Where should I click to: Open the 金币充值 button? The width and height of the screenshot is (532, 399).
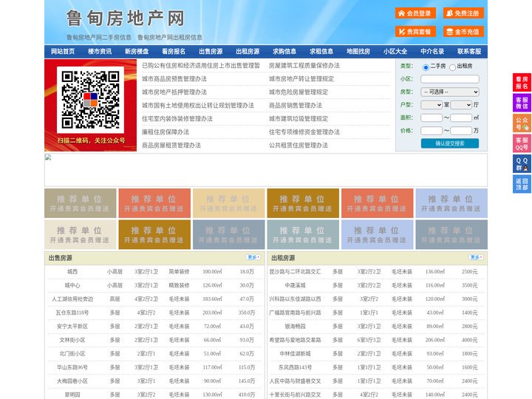tap(463, 32)
